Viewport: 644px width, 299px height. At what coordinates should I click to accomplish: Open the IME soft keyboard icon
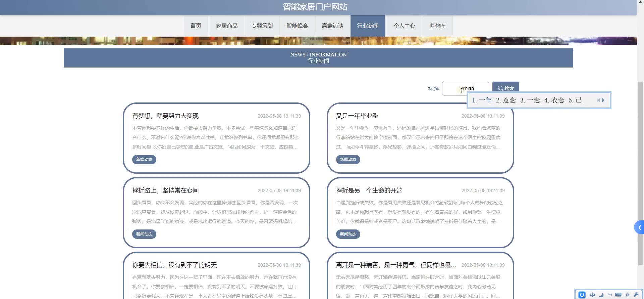pyautogui.click(x=618, y=295)
